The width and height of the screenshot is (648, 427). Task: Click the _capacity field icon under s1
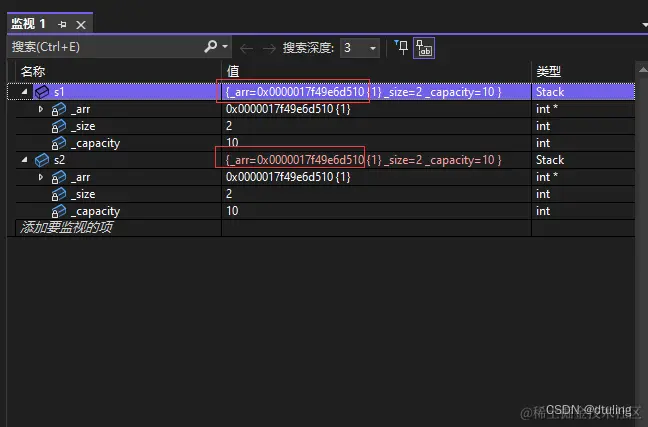point(58,143)
